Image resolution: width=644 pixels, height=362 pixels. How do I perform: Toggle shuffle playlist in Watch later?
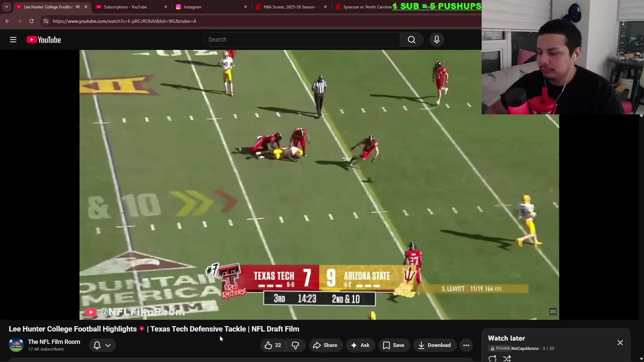(x=507, y=358)
